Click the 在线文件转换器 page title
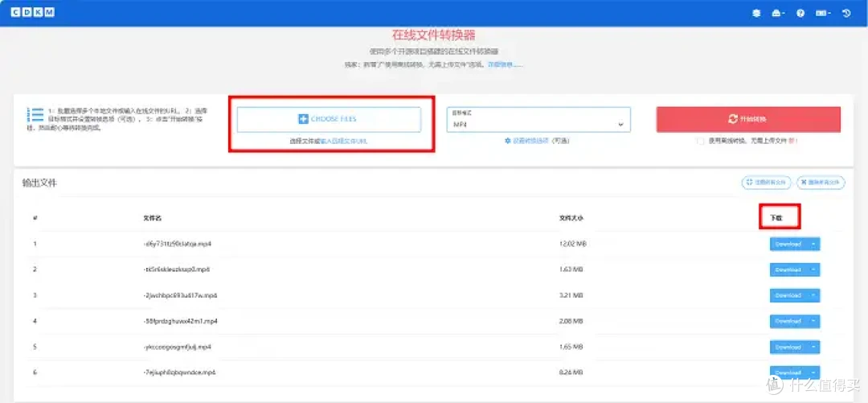Viewport: 868px width, 403px height. pos(433,35)
